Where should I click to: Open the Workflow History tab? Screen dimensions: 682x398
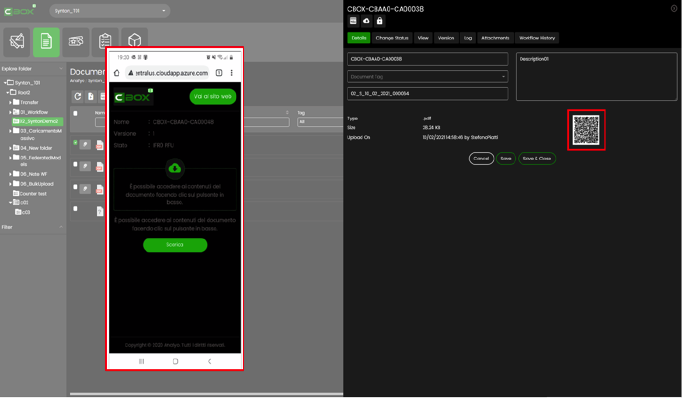click(537, 38)
